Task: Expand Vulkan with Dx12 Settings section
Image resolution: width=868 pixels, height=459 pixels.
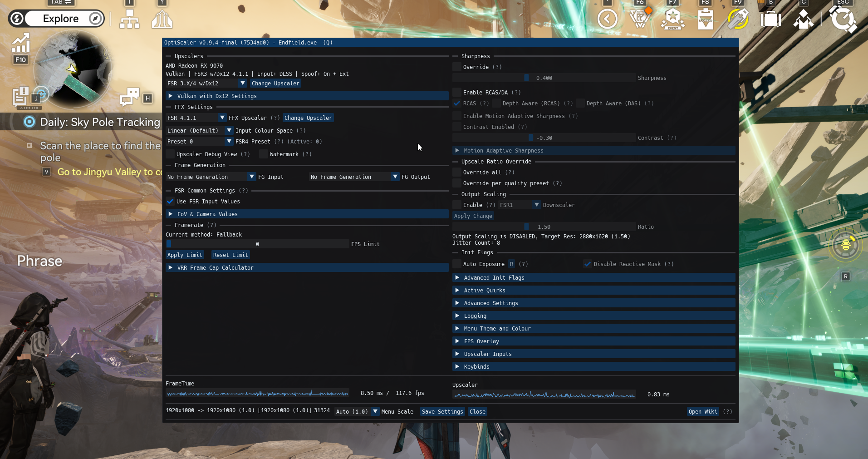Action: coord(307,96)
